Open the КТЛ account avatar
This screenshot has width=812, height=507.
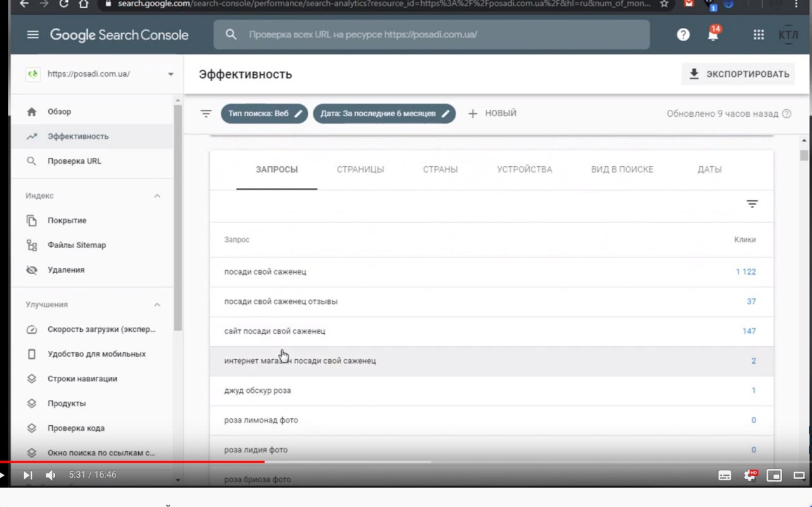(789, 35)
